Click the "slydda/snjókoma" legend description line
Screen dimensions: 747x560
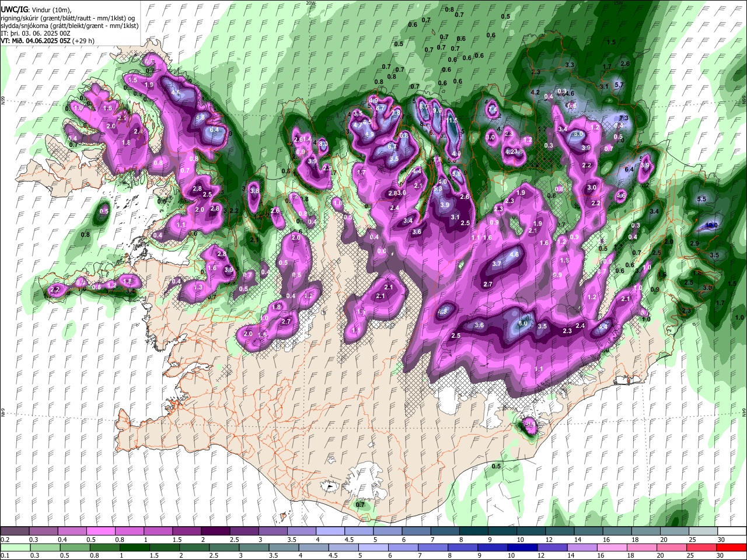coord(69,26)
